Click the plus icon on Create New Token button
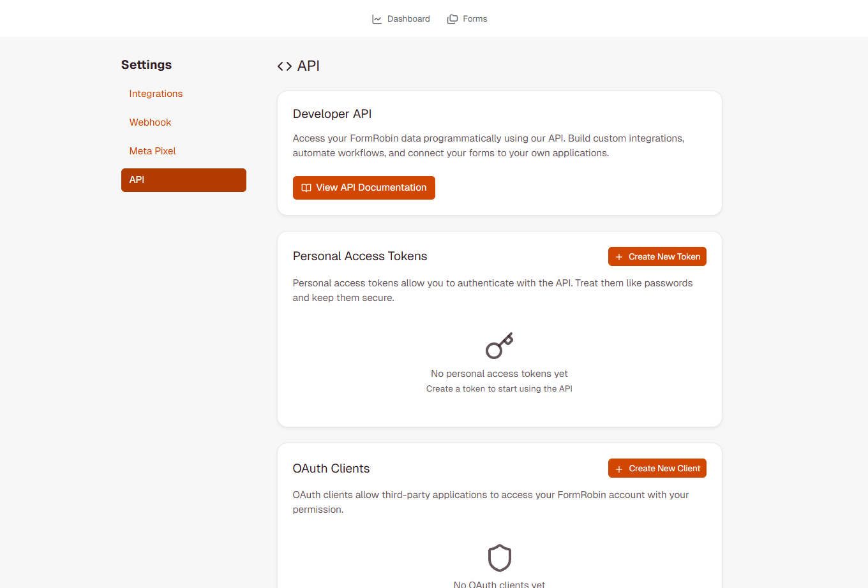 [x=618, y=256]
